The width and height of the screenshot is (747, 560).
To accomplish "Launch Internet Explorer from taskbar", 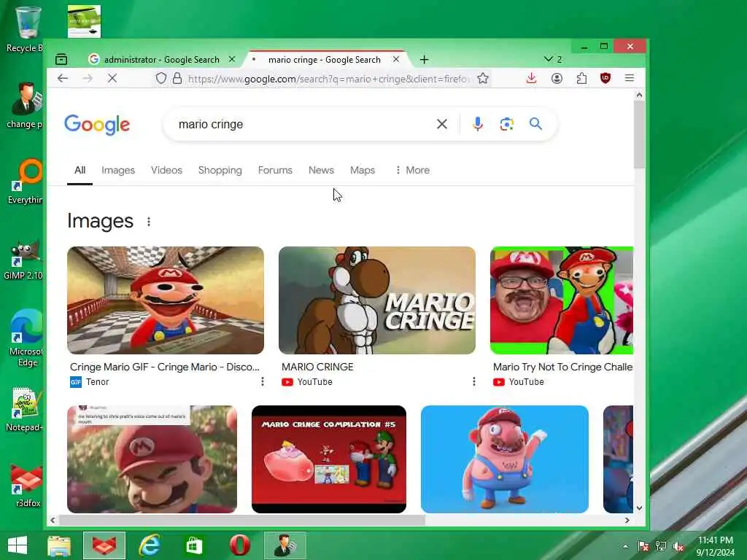I will 149,545.
